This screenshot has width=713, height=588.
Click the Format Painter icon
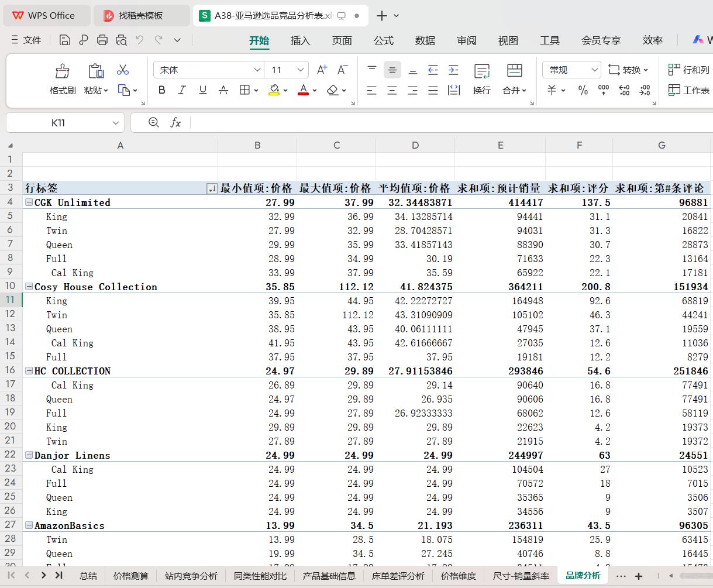click(63, 71)
